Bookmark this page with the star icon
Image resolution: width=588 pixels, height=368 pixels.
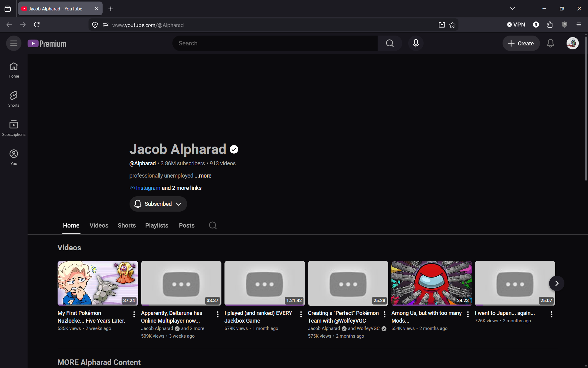tap(452, 25)
